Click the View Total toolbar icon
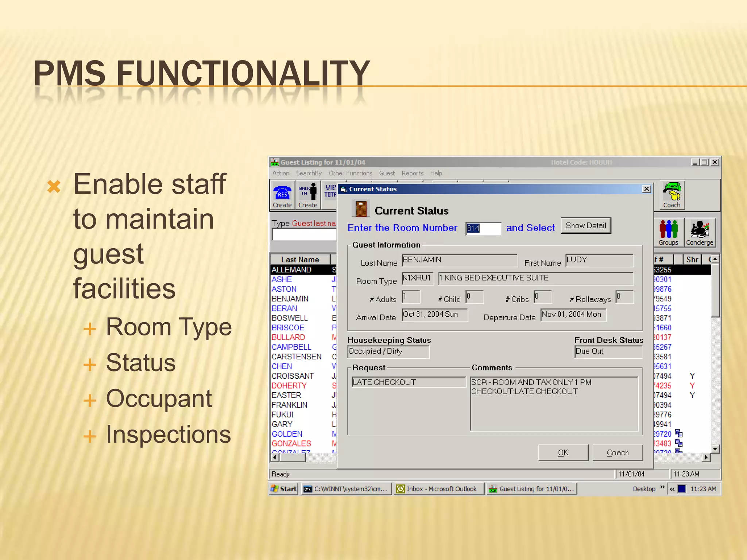Screen dimensions: 747x560 pyautogui.click(x=330, y=195)
